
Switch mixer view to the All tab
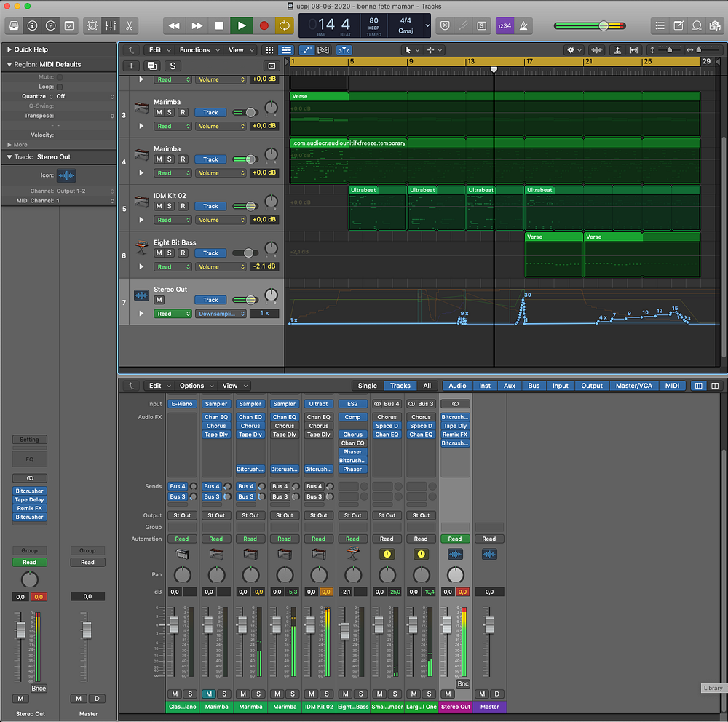coord(427,386)
